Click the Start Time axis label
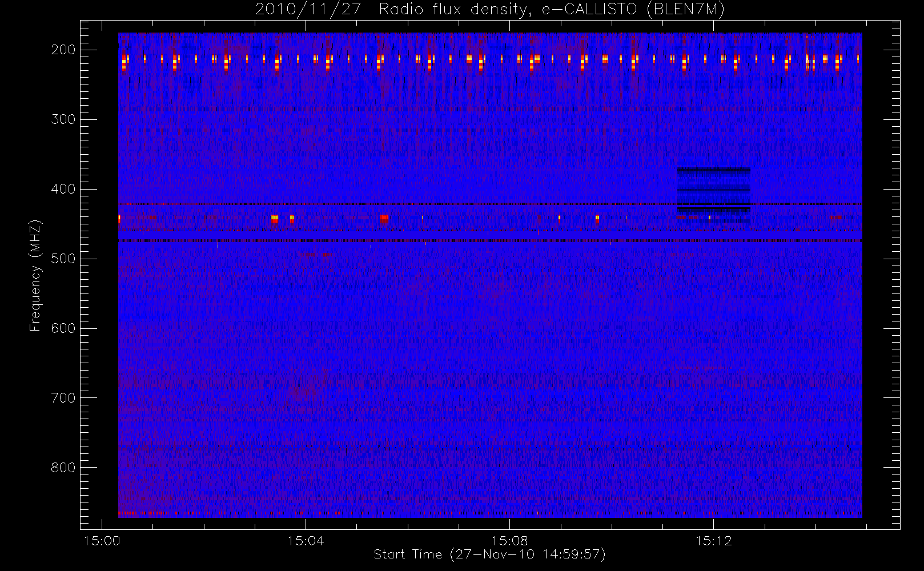924x571 pixels. point(489,554)
